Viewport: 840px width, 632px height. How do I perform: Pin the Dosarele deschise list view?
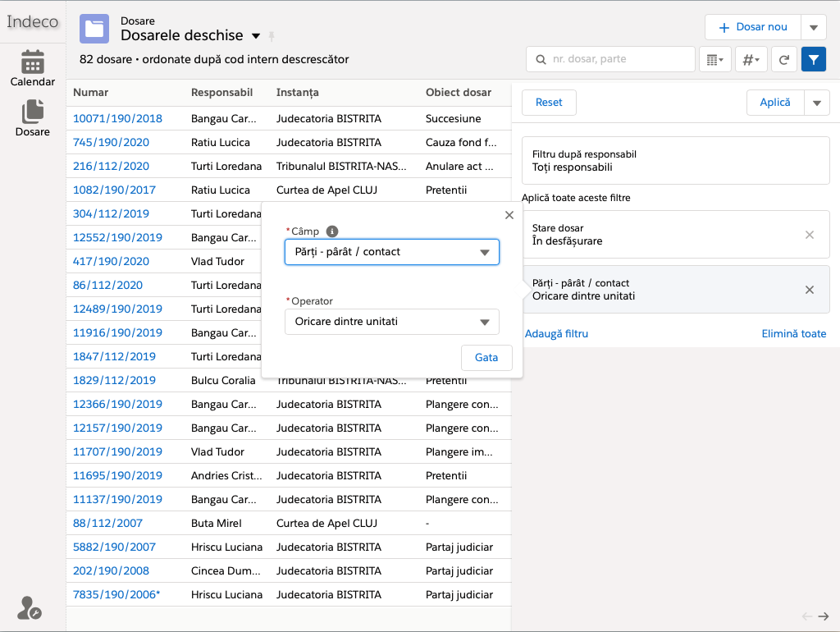pos(272,36)
